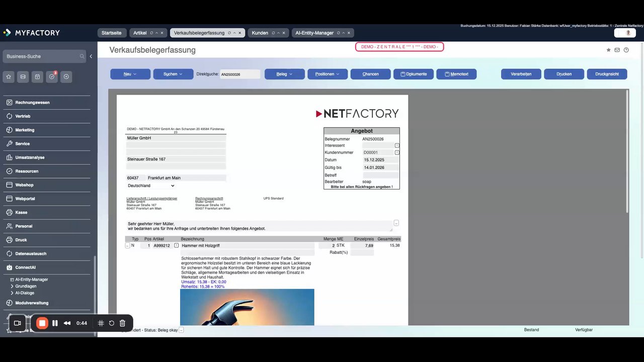Open the calendar quick-access icon
The width and height of the screenshot is (644, 362).
(x=37, y=77)
